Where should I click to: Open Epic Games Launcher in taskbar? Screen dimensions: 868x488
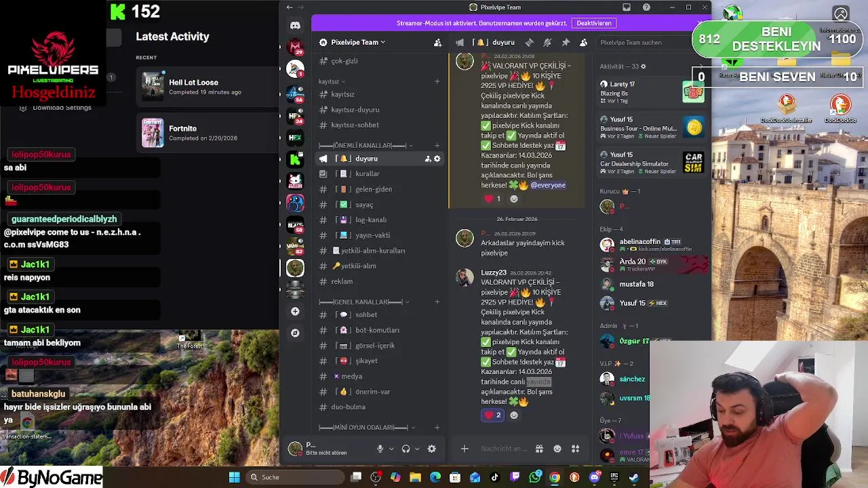click(x=614, y=477)
